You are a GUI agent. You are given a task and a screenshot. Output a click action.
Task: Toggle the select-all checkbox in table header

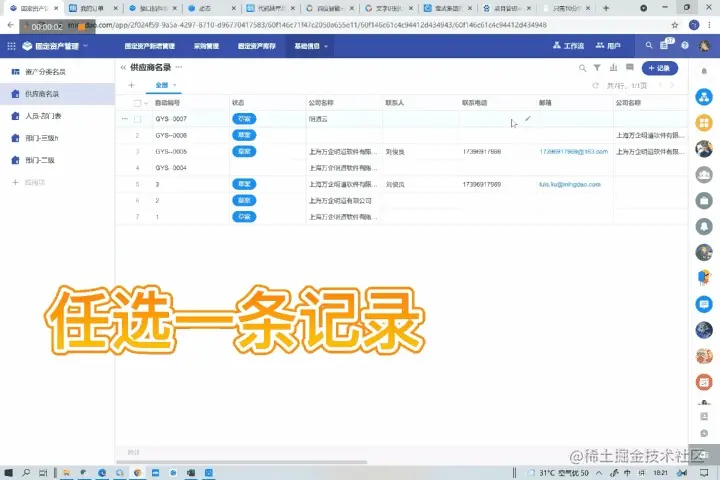click(x=137, y=103)
